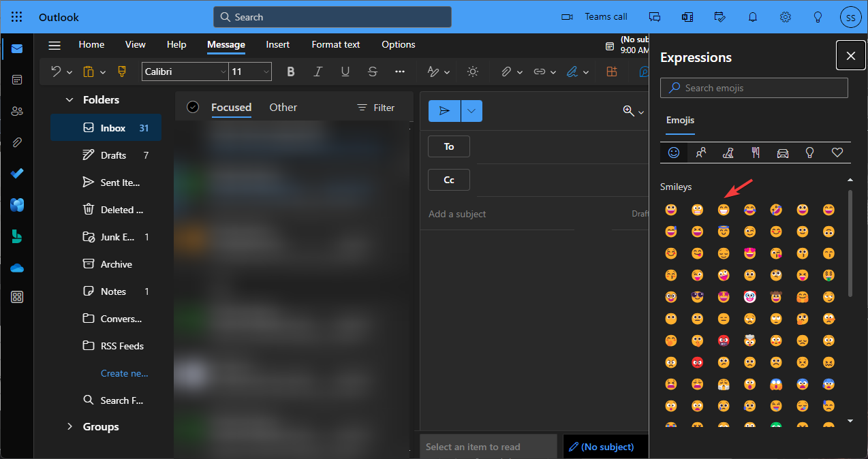Click the Paste clipboard icon
Image resolution: width=868 pixels, height=459 pixels.
pos(88,72)
